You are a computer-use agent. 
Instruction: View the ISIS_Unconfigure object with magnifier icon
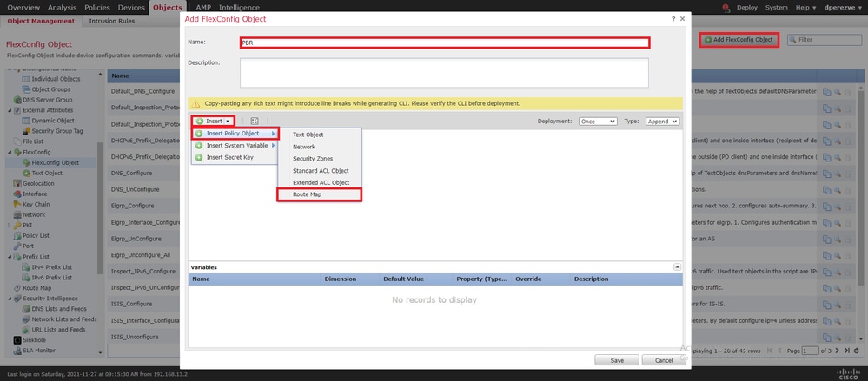(x=838, y=338)
